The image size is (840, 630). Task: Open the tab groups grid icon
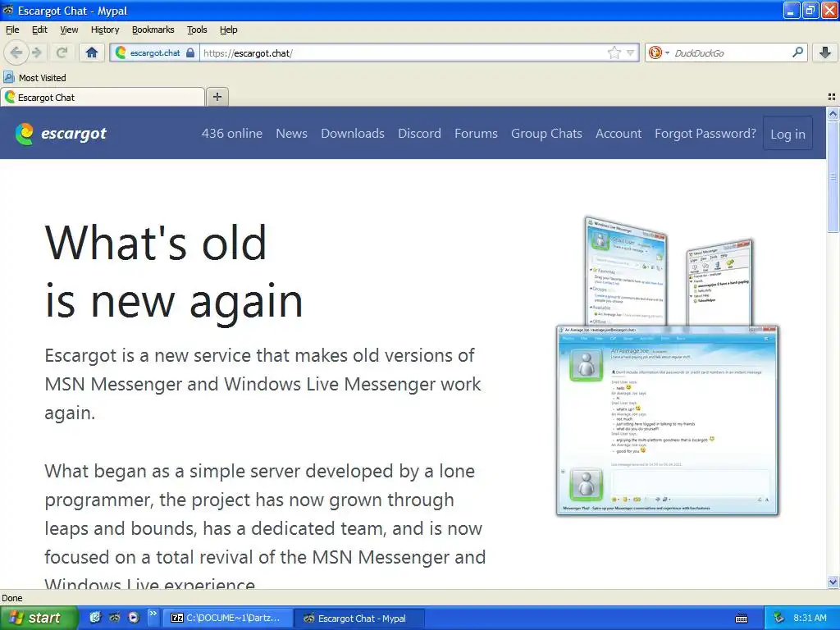pyautogui.click(x=832, y=97)
